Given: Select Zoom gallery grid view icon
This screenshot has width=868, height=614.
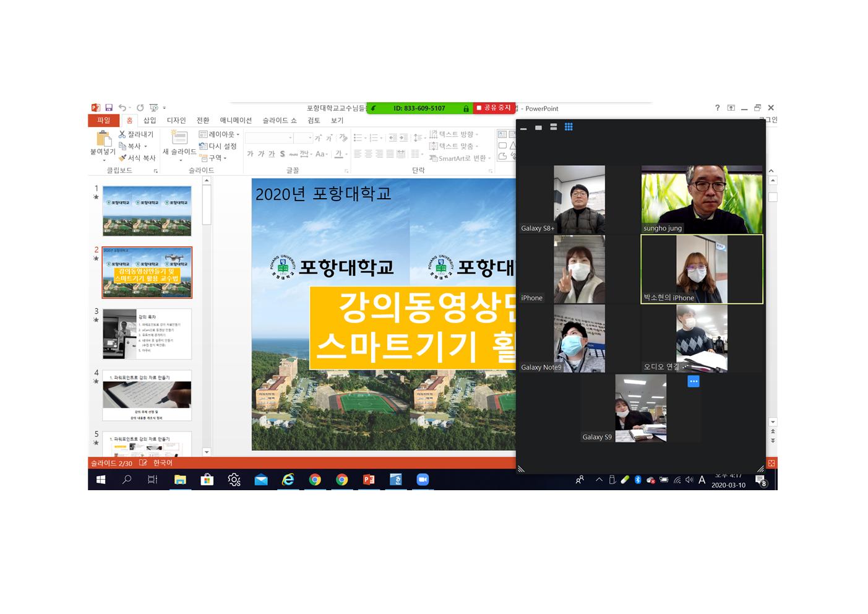Looking at the screenshot, I should click(x=569, y=127).
